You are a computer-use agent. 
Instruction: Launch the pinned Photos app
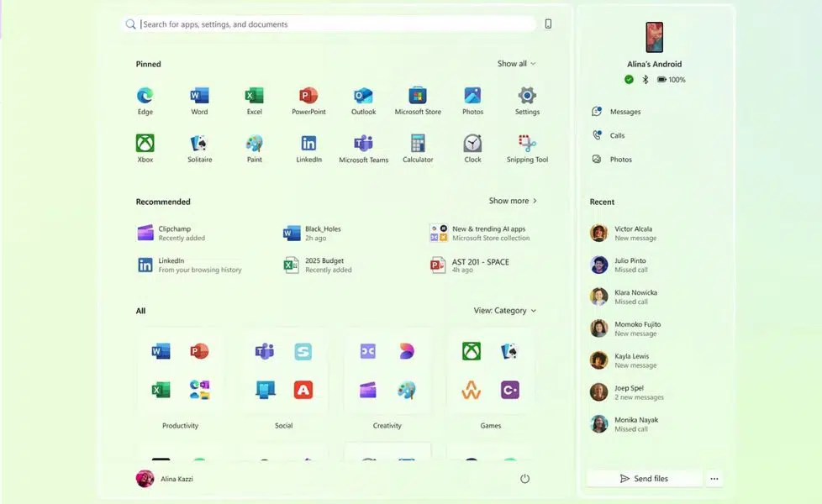click(472, 101)
